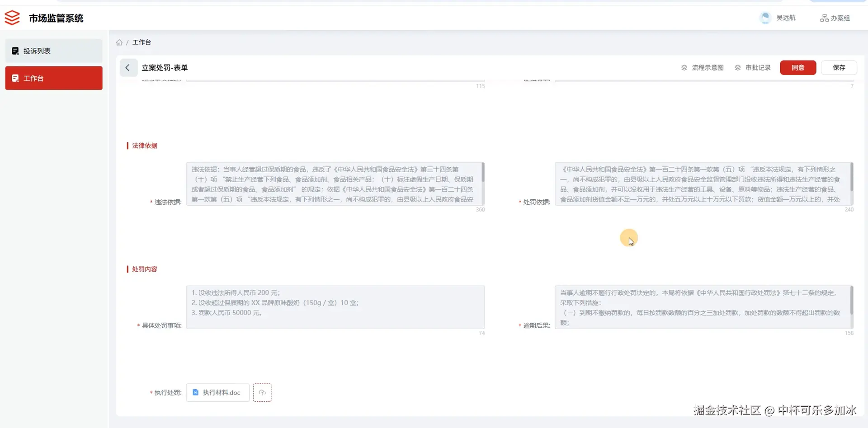Click the 审批记录 layers icon
This screenshot has width=868, height=428.
coord(738,68)
